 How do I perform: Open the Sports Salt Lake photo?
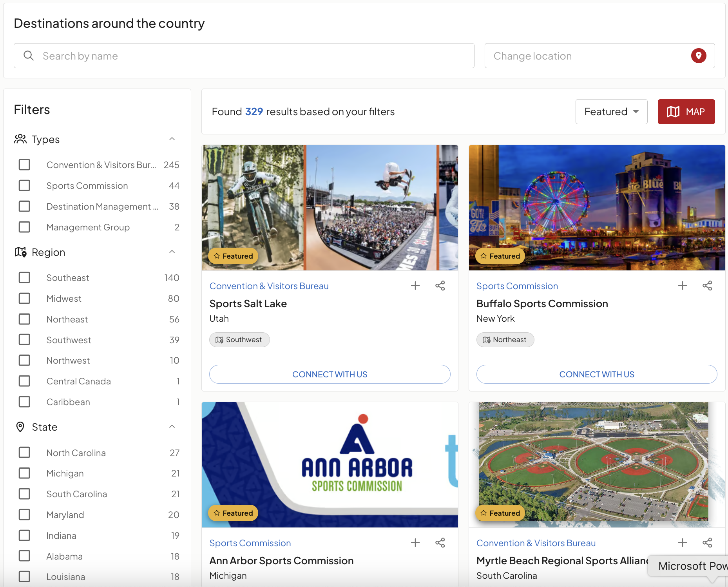[330, 208]
